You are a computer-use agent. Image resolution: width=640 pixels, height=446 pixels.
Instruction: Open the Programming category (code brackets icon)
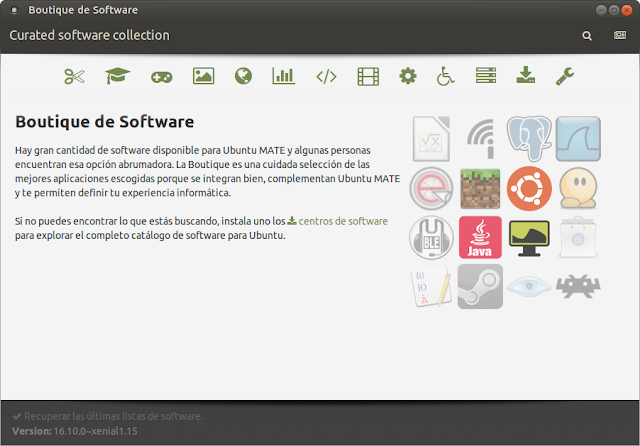tap(327, 77)
